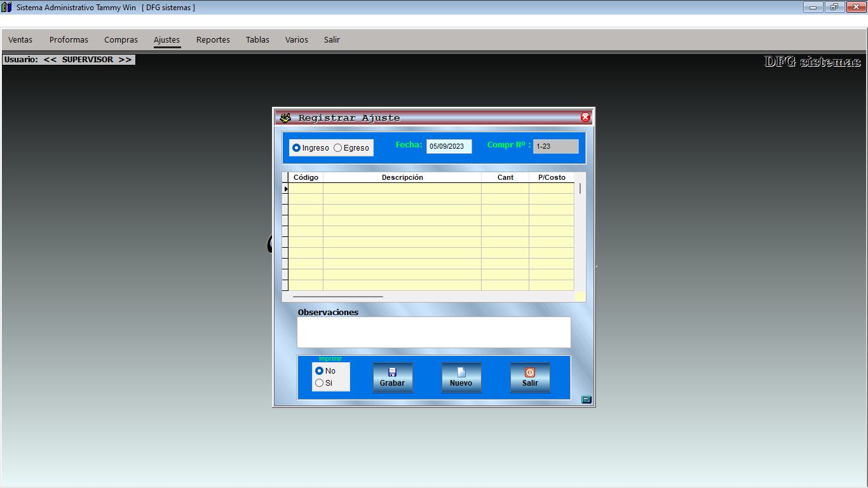
Task: Click the Compr Nº field
Action: (556, 146)
